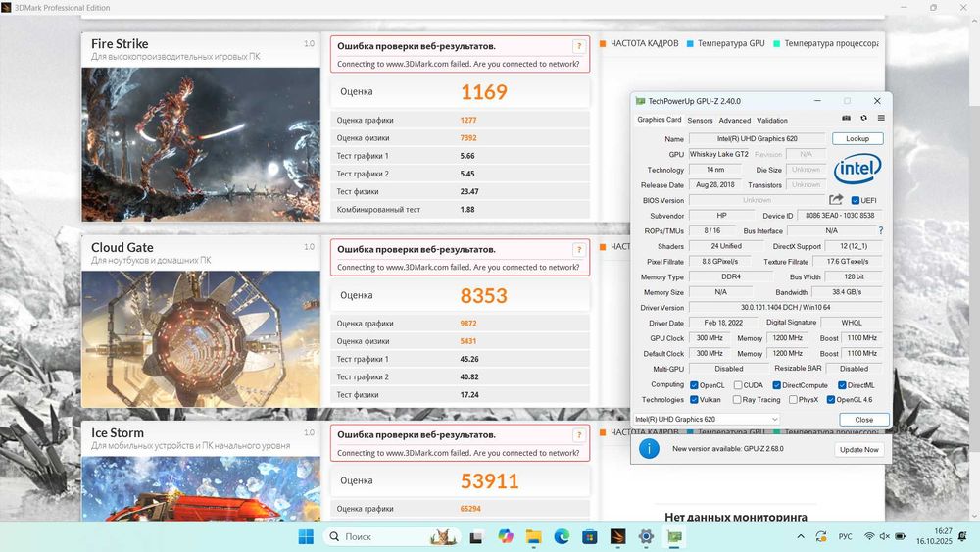
Task: Open Settings gear in taskbar
Action: point(646,536)
